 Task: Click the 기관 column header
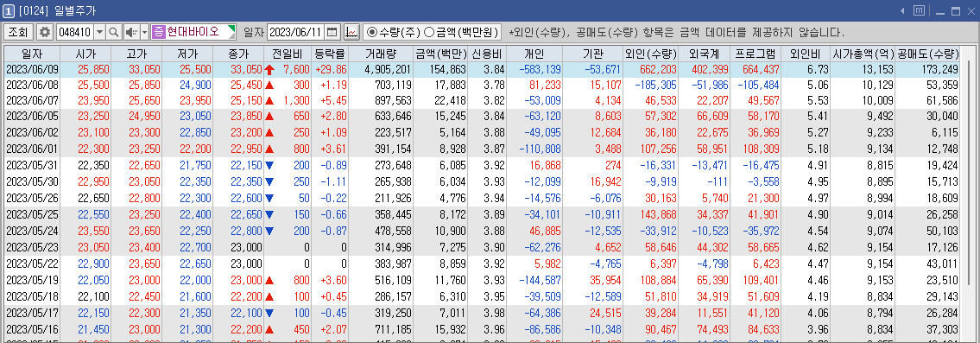(592, 54)
